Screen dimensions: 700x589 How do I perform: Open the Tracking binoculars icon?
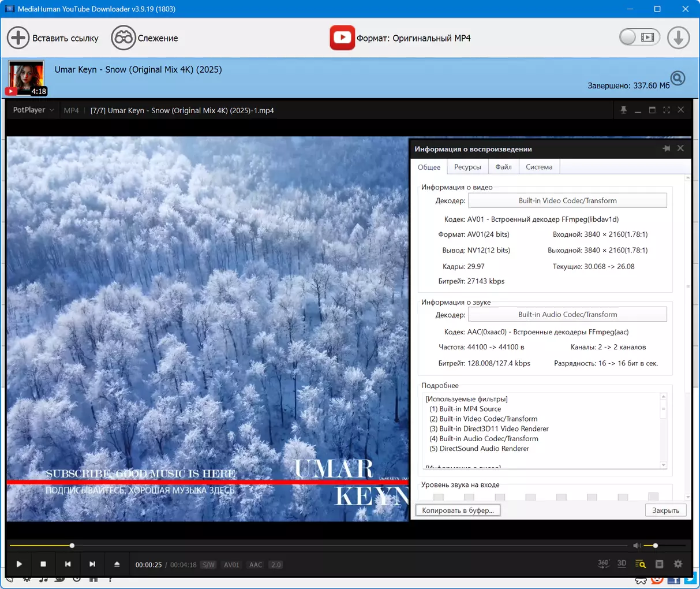pyautogui.click(x=123, y=38)
